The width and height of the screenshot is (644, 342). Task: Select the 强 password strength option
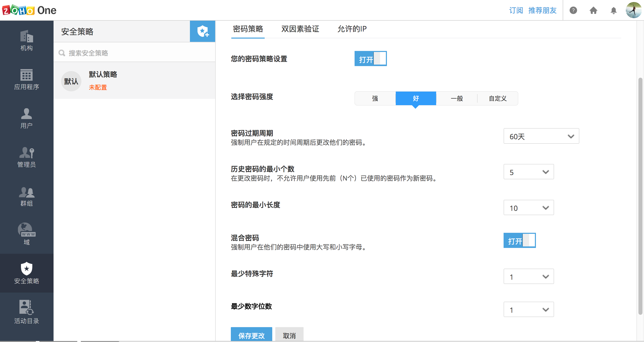(x=375, y=98)
